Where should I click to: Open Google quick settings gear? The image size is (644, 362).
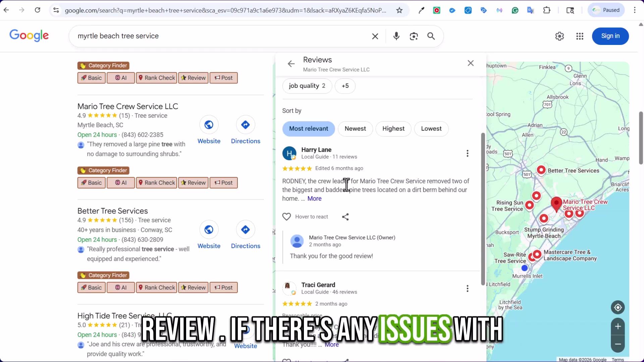tap(559, 36)
